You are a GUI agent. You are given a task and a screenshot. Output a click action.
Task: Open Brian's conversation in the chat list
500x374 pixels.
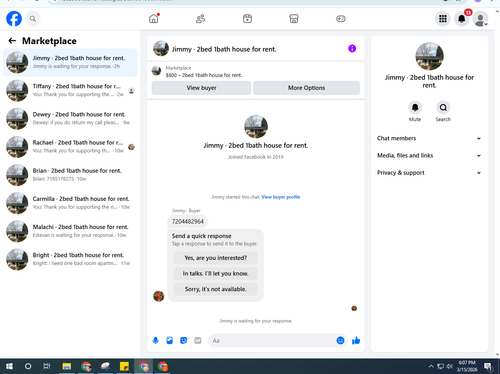click(x=70, y=175)
